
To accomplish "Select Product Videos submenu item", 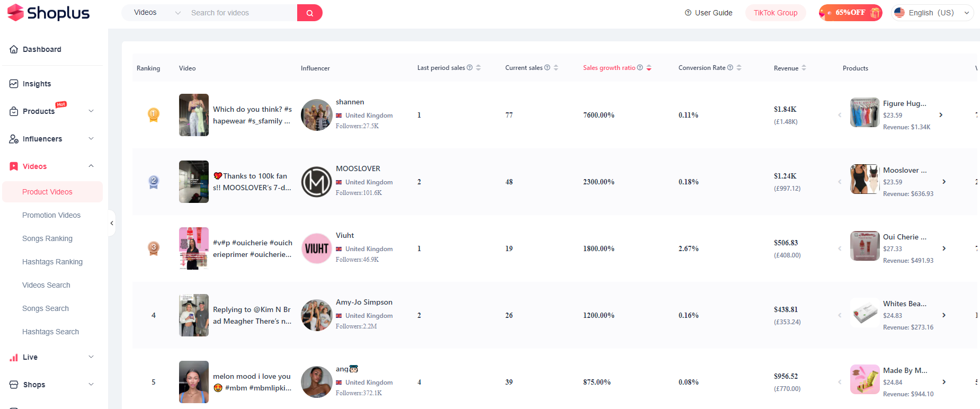I will 52,192.
